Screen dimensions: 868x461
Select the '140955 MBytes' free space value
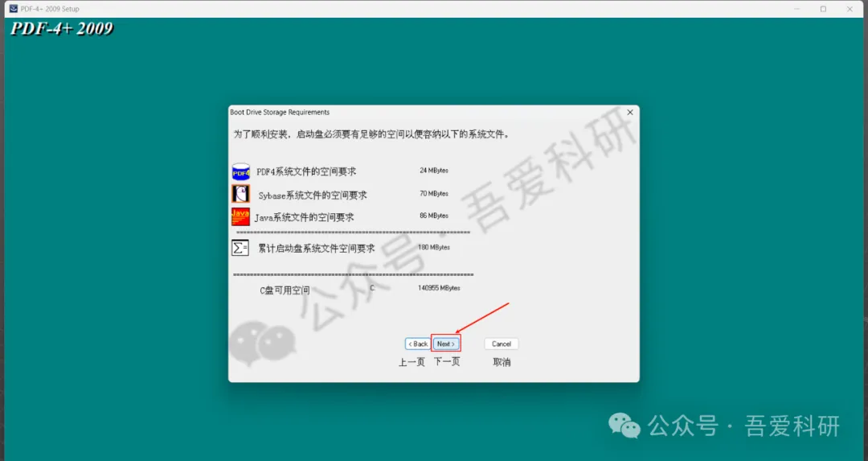point(439,288)
